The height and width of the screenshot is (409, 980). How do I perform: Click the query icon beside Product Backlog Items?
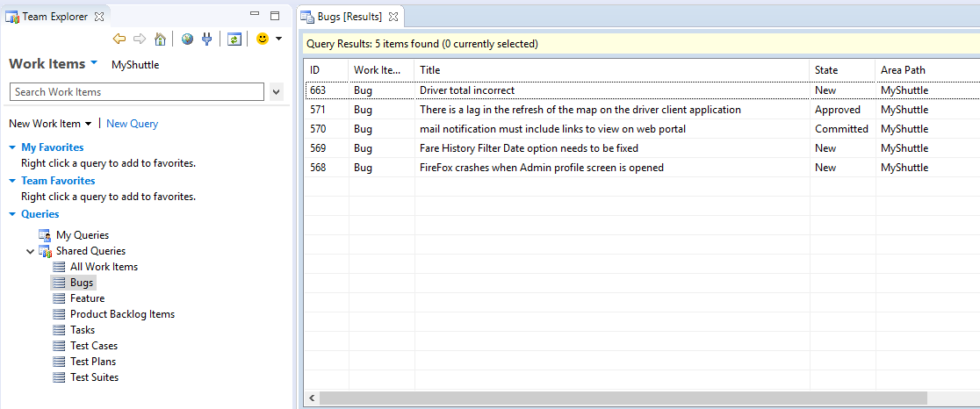(x=59, y=314)
